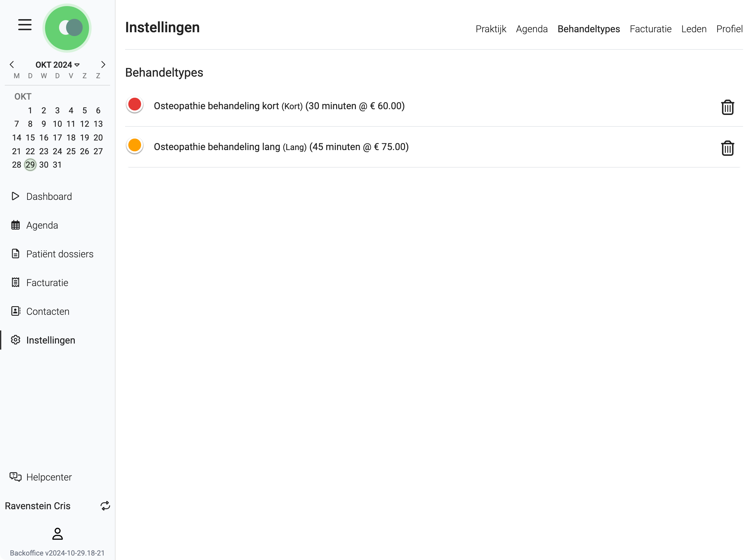Open Osteopathie behandeling lang treatment type

click(x=281, y=147)
